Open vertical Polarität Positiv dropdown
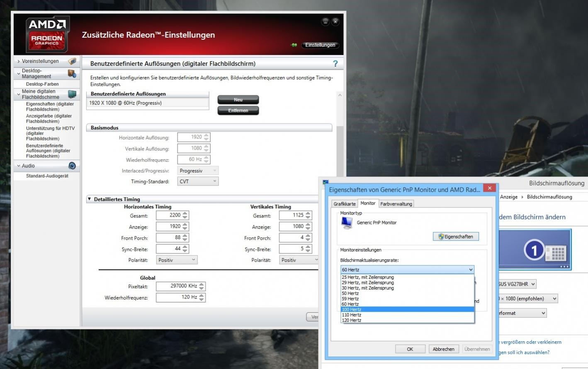This screenshot has height=369, width=588. pos(299,260)
